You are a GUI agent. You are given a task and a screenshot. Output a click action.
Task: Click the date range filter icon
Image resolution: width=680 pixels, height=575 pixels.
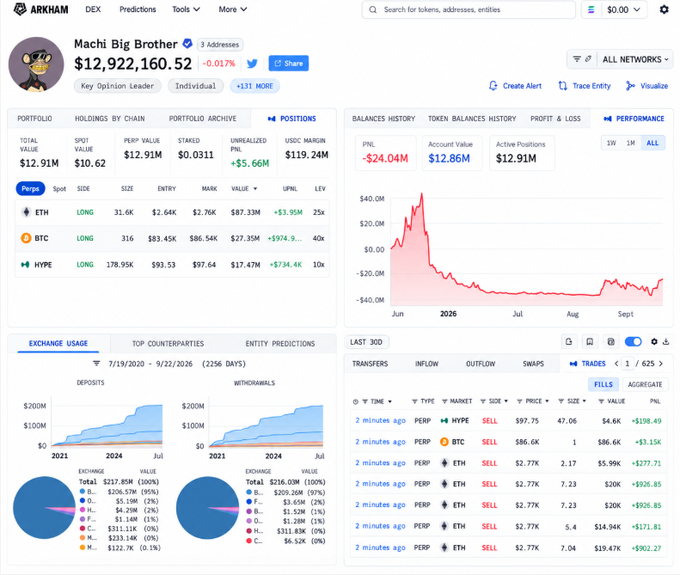pos(96,363)
